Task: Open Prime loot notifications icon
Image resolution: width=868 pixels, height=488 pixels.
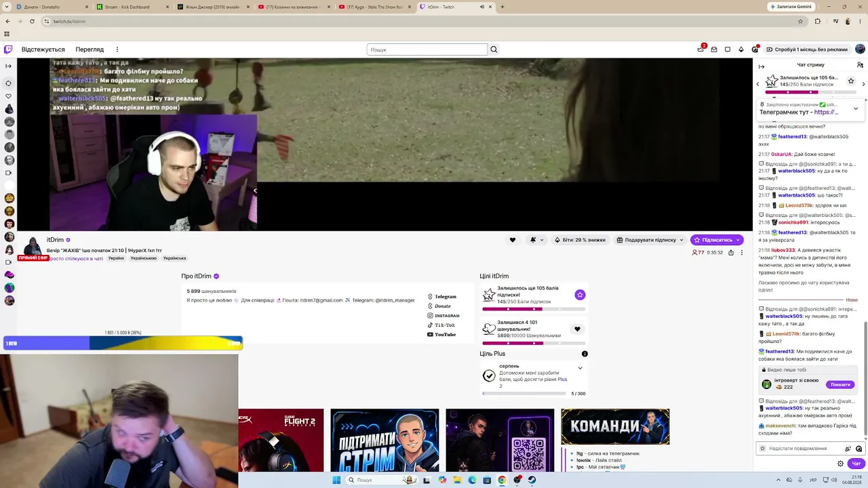Action: pos(701,49)
